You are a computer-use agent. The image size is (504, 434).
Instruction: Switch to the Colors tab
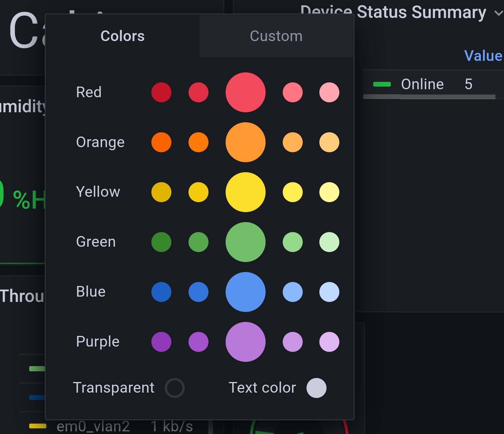[122, 36]
